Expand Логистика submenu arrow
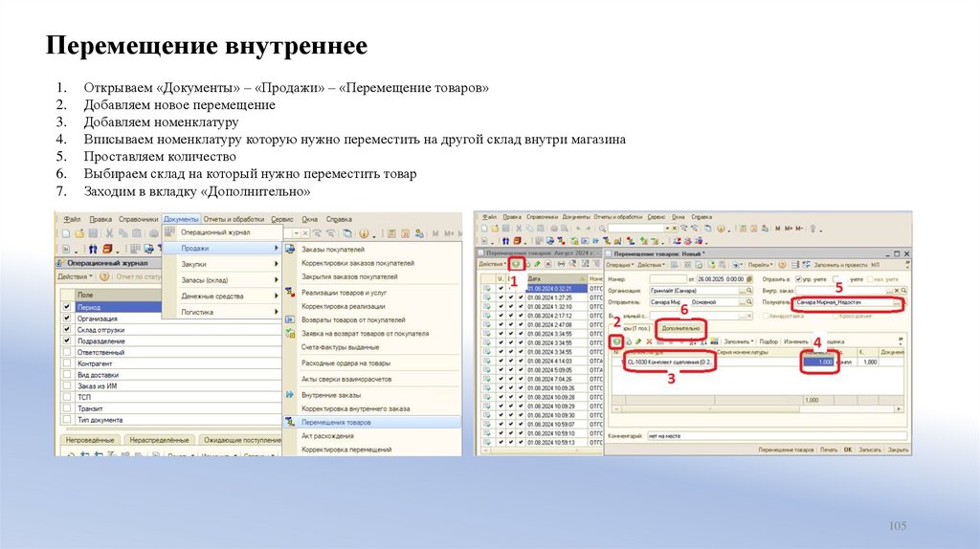This screenshot has width=980, height=549. pyautogui.click(x=276, y=312)
